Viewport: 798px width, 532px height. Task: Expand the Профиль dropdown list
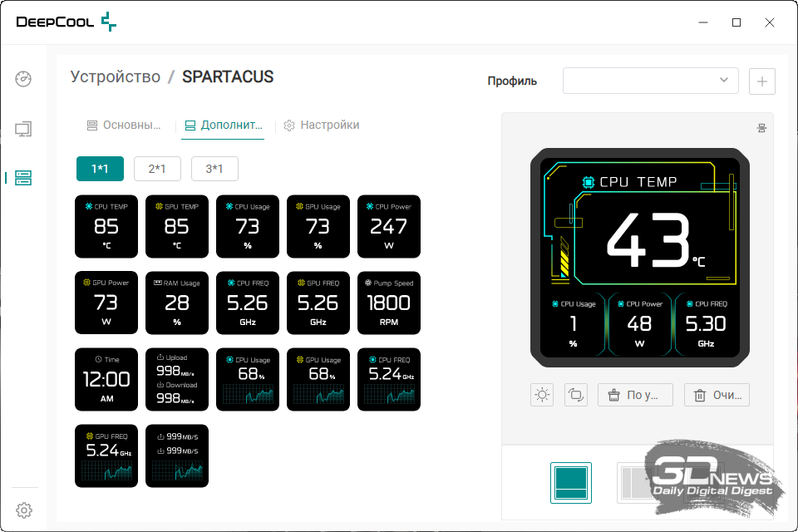pos(650,81)
